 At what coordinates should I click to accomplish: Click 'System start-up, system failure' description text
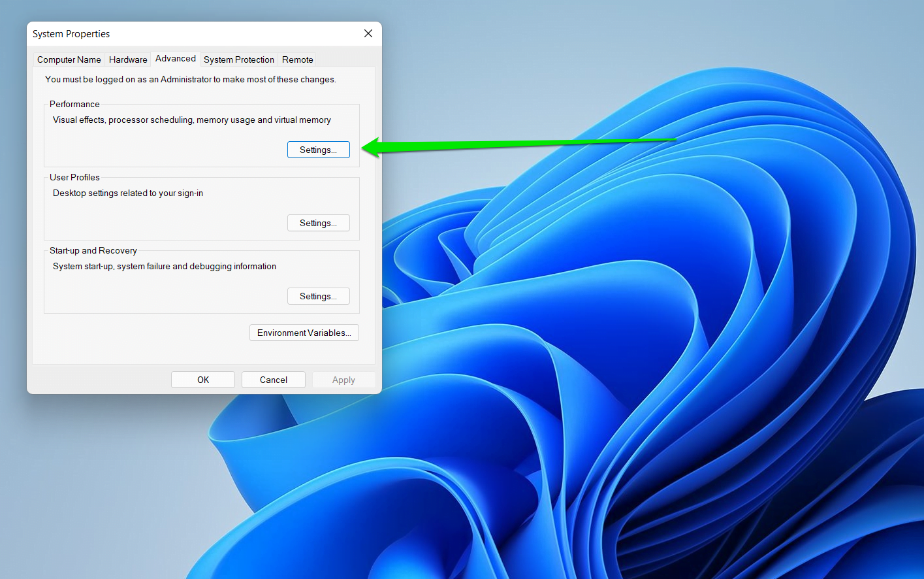165,266
